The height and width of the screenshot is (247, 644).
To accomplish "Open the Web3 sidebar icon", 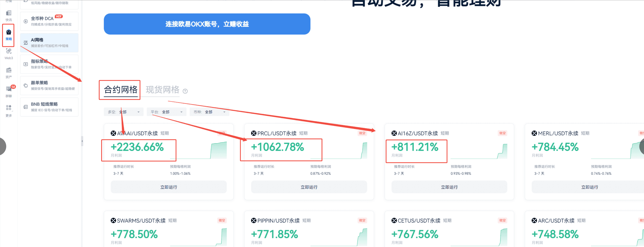I will (9, 51).
